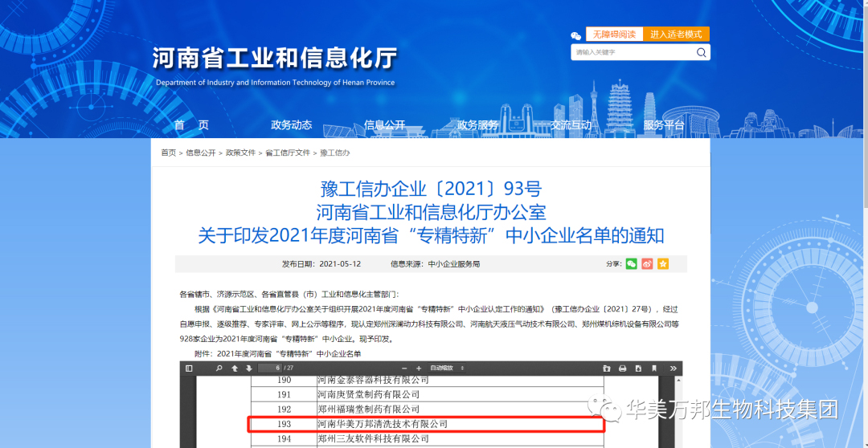Click the row 郑州三友软件科技有限公司
The height and width of the screenshot is (448, 868).
click(x=427, y=439)
